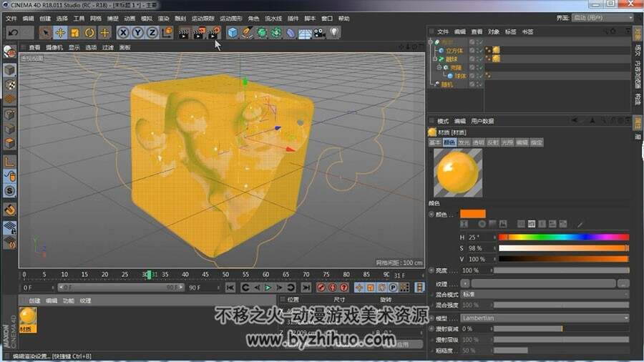Click the Render View clapperboard icon
Screen dimensions: 644x362
click(x=184, y=33)
